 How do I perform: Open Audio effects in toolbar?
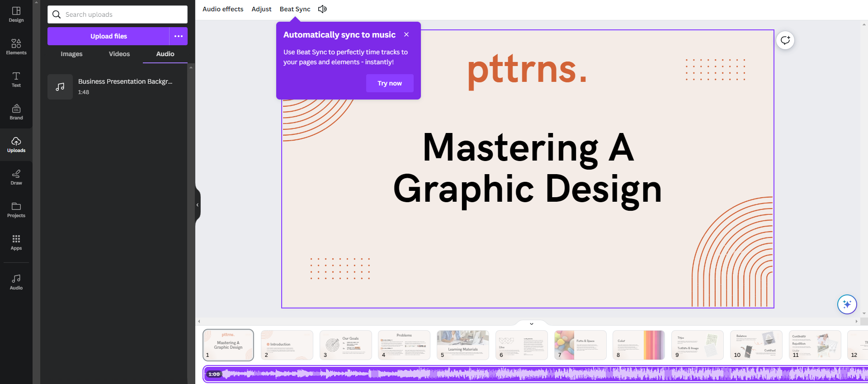click(x=223, y=9)
